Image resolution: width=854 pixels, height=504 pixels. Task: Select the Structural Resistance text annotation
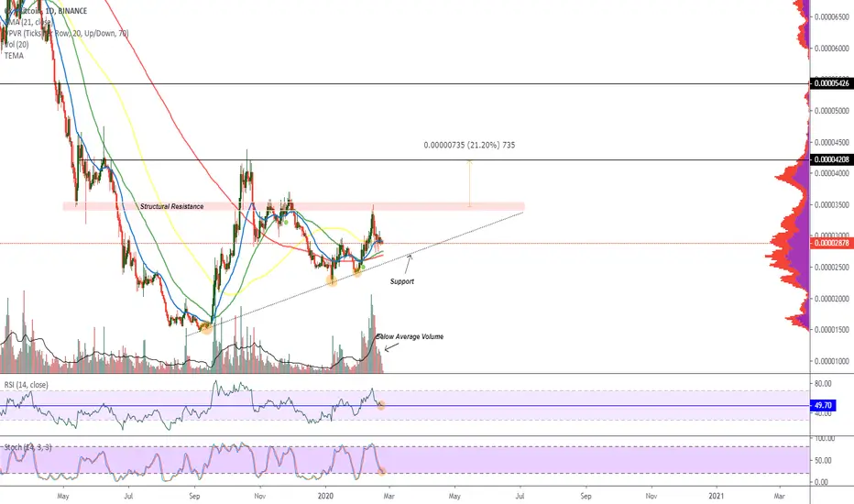point(171,206)
